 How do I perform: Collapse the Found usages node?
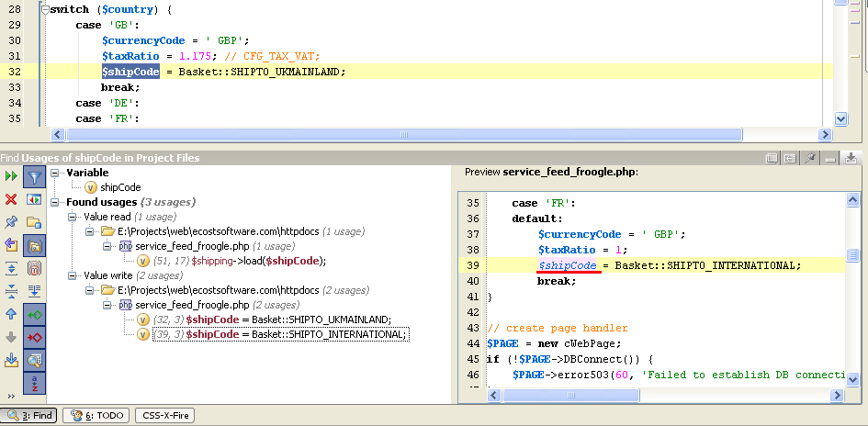pyautogui.click(x=55, y=202)
